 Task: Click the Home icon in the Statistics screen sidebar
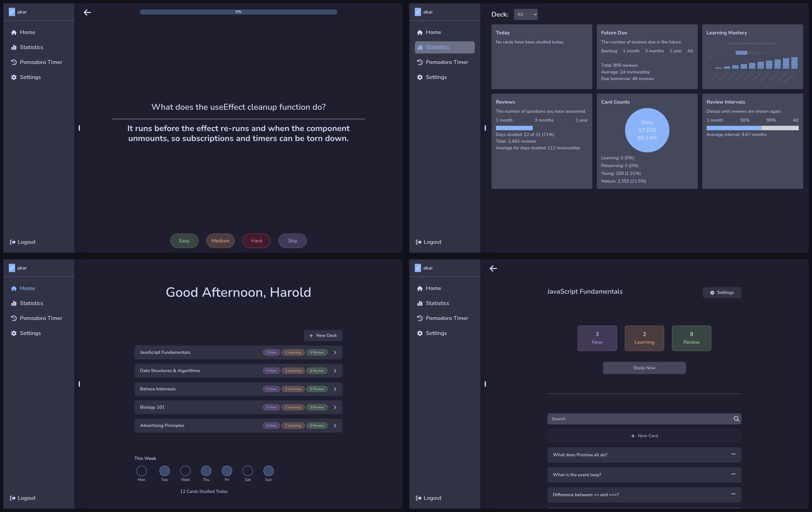pyautogui.click(x=420, y=32)
